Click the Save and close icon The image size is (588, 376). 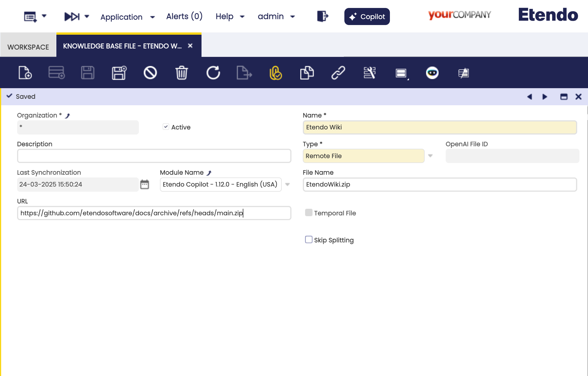click(x=119, y=73)
